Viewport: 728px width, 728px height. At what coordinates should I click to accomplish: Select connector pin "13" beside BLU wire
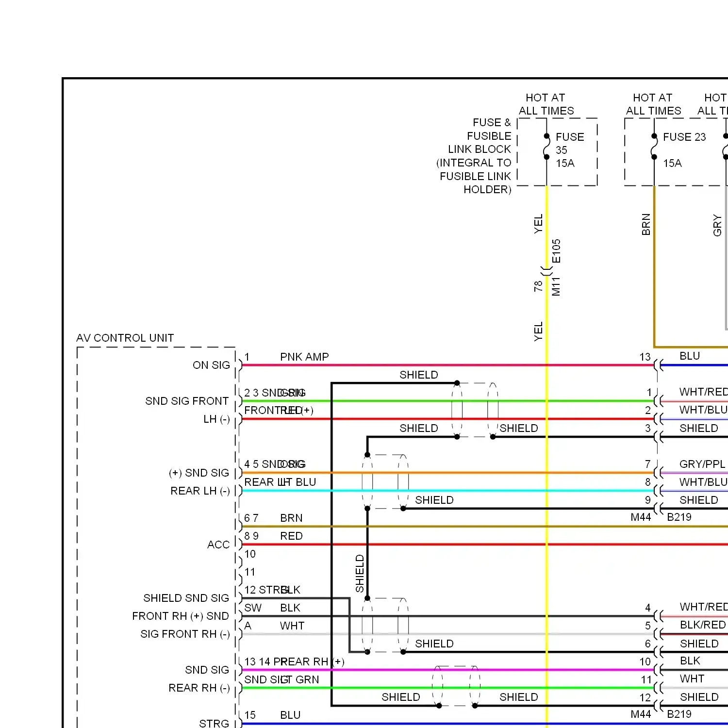pyautogui.click(x=645, y=357)
